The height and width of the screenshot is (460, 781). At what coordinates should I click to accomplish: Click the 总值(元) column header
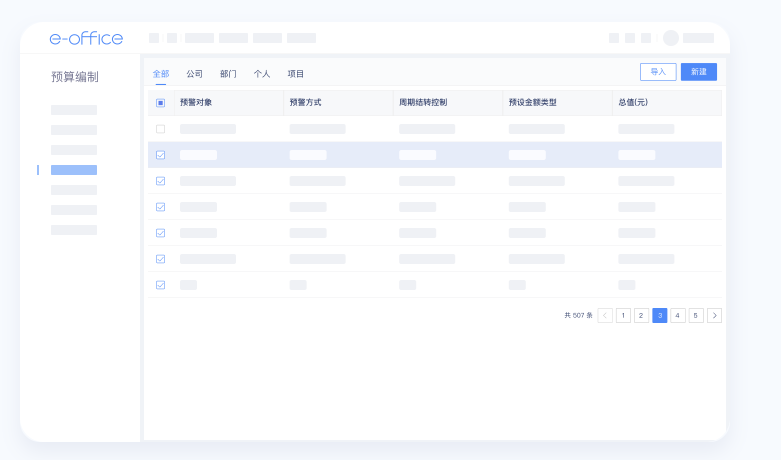click(x=633, y=103)
